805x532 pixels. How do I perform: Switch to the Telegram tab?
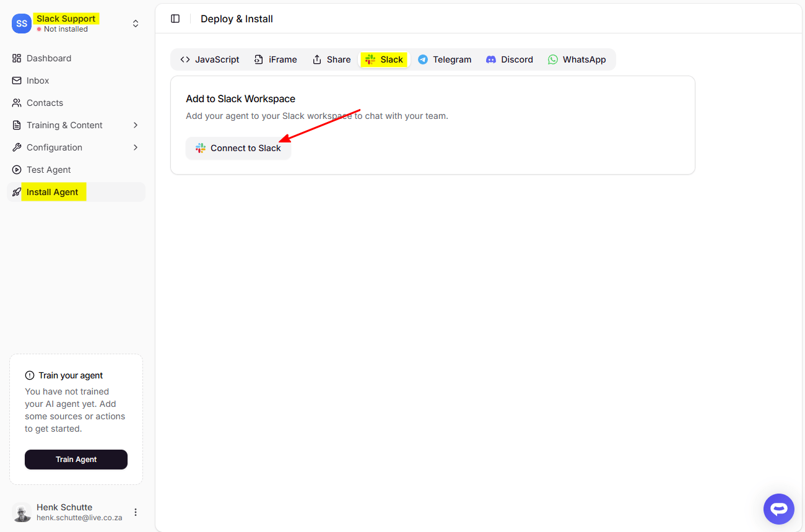click(445, 59)
